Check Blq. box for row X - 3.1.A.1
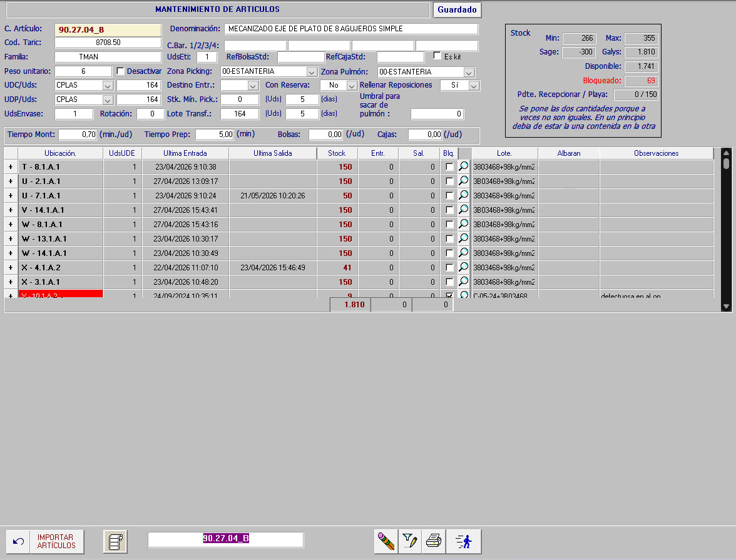This screenshot has height=560, width=736. (x=449, y=282)
